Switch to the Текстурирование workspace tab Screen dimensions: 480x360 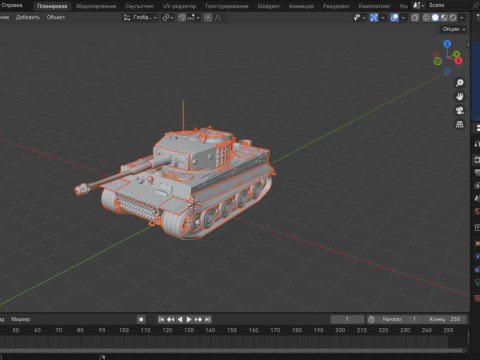[226, 6]
